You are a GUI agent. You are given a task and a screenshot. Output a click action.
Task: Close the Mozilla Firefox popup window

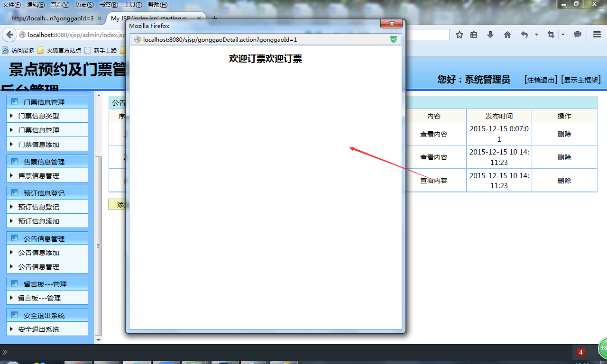click(x=392, y=24)
